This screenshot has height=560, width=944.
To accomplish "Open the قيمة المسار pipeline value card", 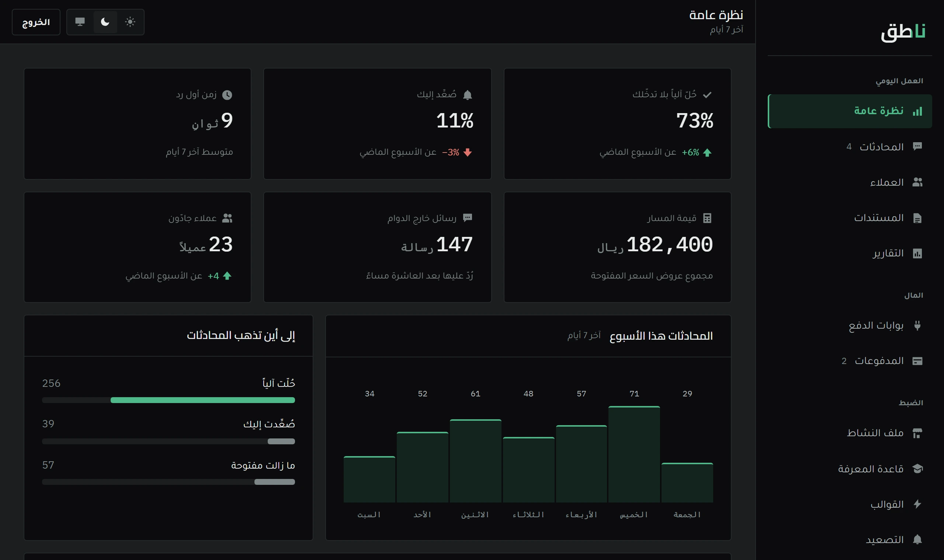I will tap(617, 247).
